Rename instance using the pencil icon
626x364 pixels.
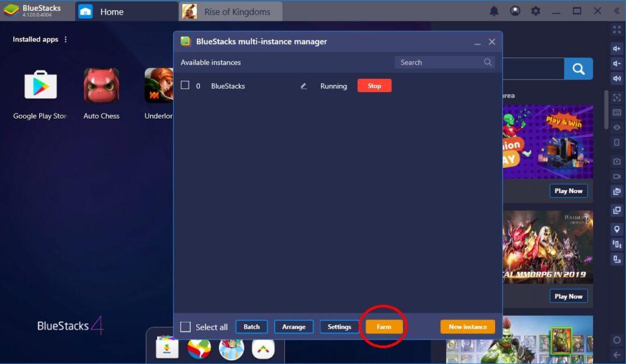(303, 86)
